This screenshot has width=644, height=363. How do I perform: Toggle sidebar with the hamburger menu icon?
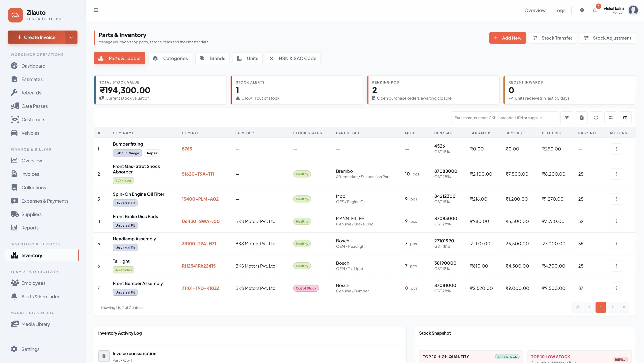(x=96, y=10)
